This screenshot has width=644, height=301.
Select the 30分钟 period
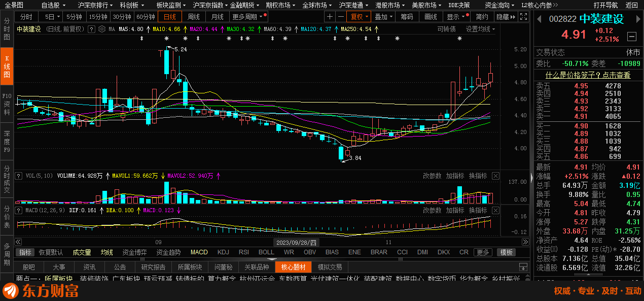(x=122, y=17)
